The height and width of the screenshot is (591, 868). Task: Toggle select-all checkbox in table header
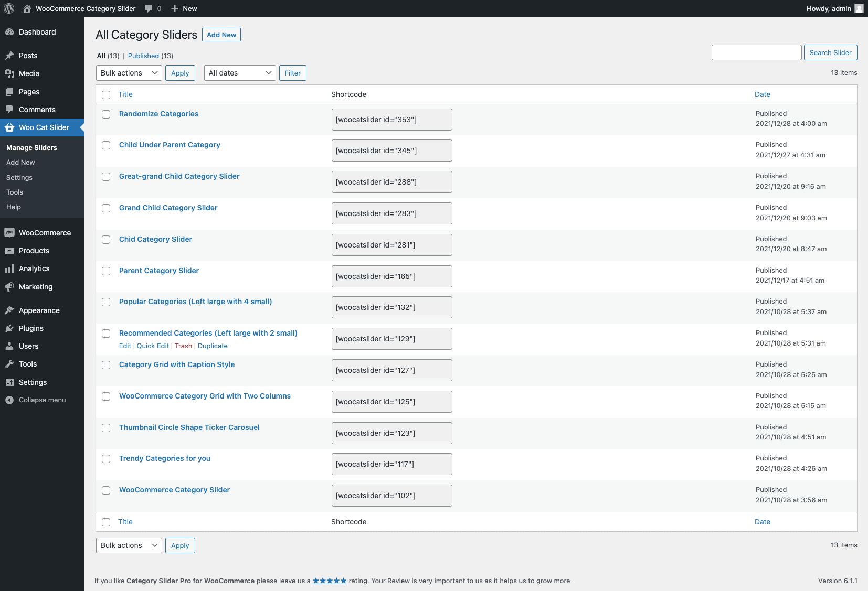(106, 95)
